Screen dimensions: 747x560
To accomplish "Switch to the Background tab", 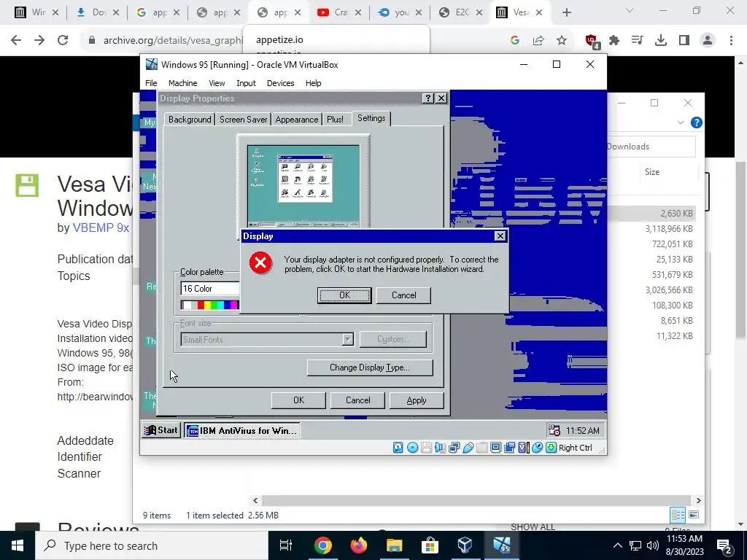I will (190, 120).
